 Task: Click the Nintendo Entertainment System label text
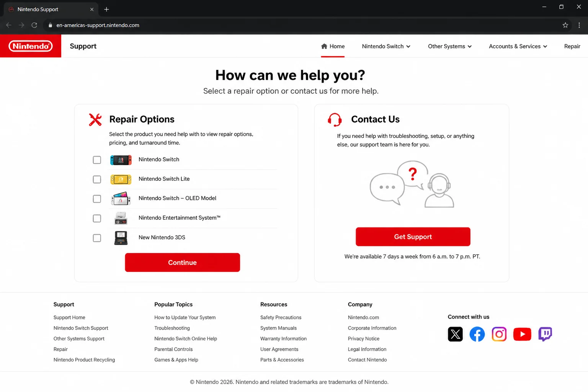click(180, 218)
